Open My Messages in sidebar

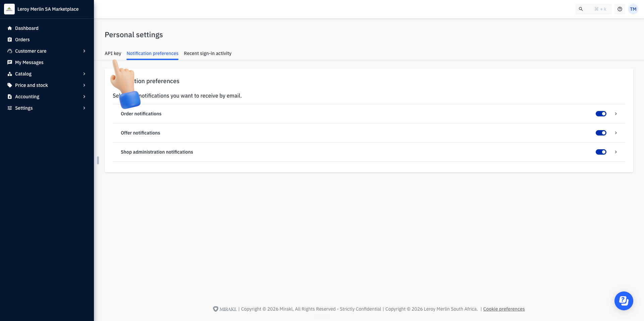tap(29, 62)
